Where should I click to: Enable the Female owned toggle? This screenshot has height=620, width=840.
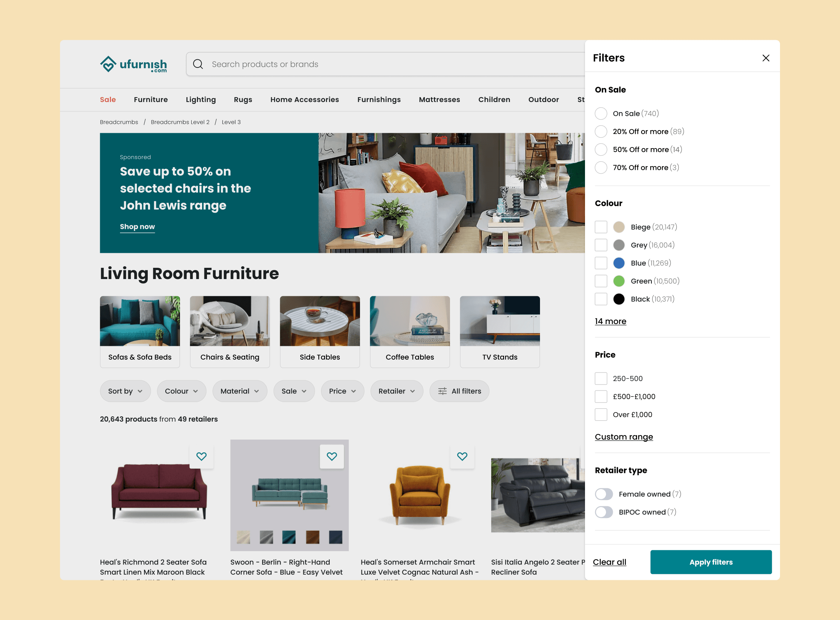pos(604,494)
